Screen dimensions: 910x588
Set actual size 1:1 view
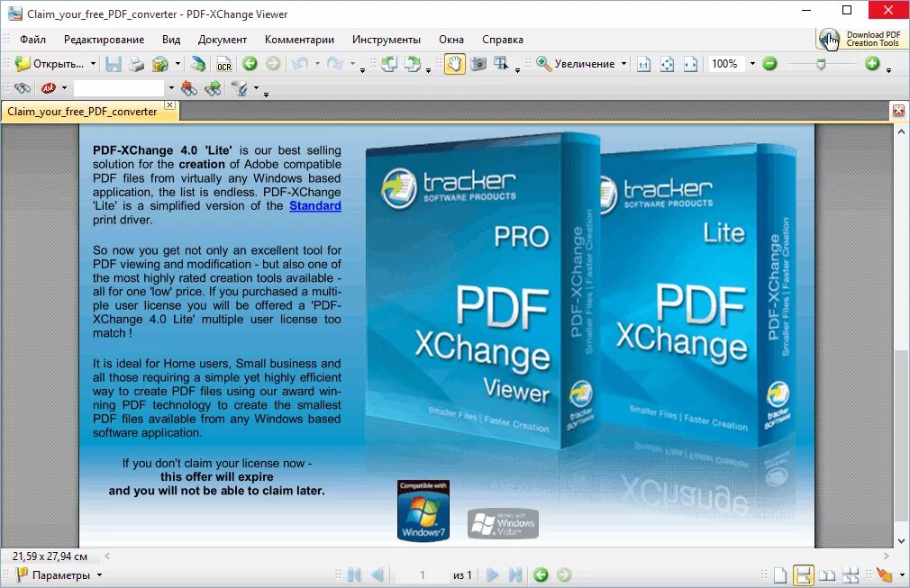click(x=643, y=64)
